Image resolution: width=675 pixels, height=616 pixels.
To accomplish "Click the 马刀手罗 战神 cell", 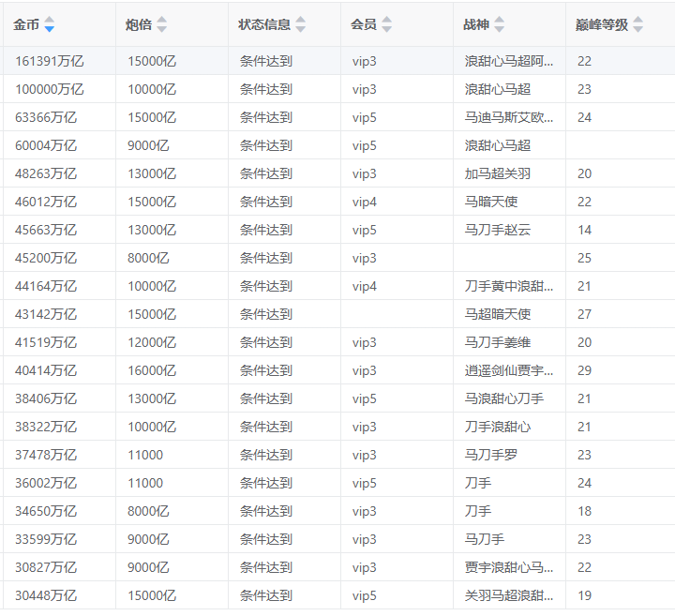I will [491, 455].
